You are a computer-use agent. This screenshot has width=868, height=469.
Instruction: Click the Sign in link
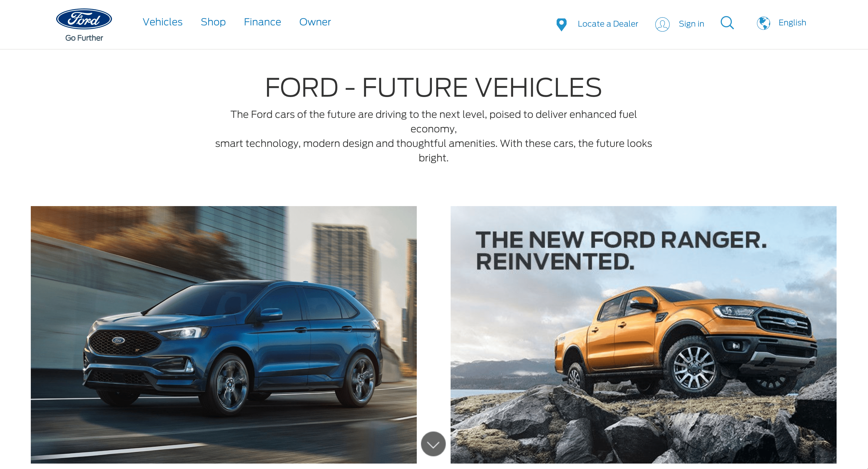click(x=691, y=24)
